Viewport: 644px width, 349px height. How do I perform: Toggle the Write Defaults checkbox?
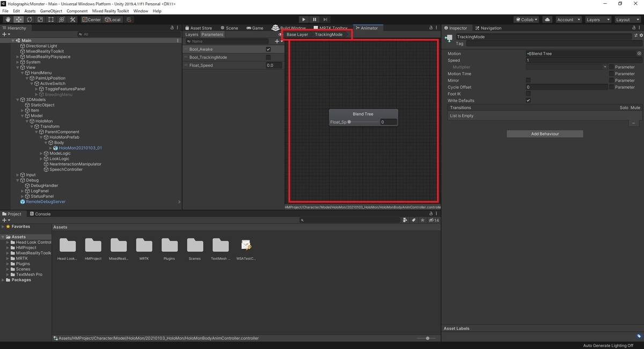pos(528,100)
